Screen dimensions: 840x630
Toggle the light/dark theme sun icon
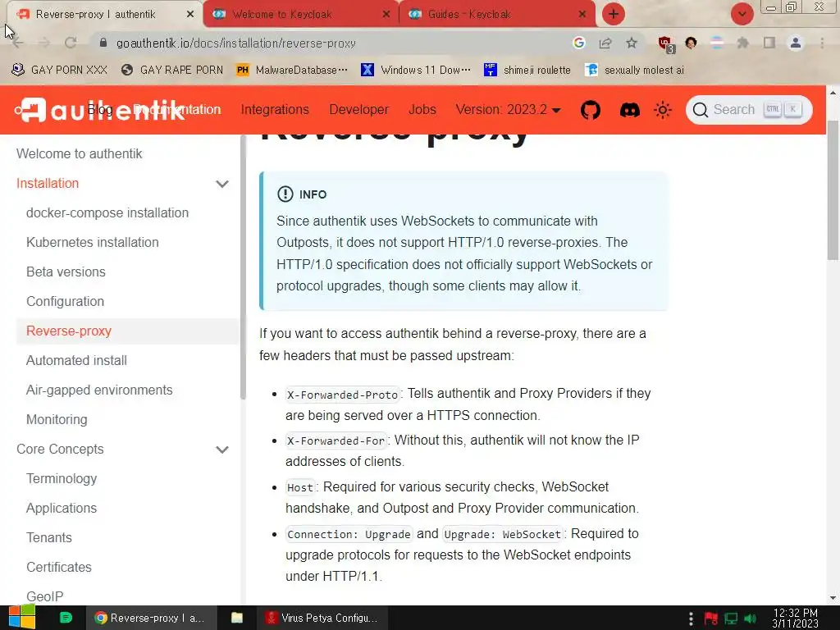tap(663, 110)
